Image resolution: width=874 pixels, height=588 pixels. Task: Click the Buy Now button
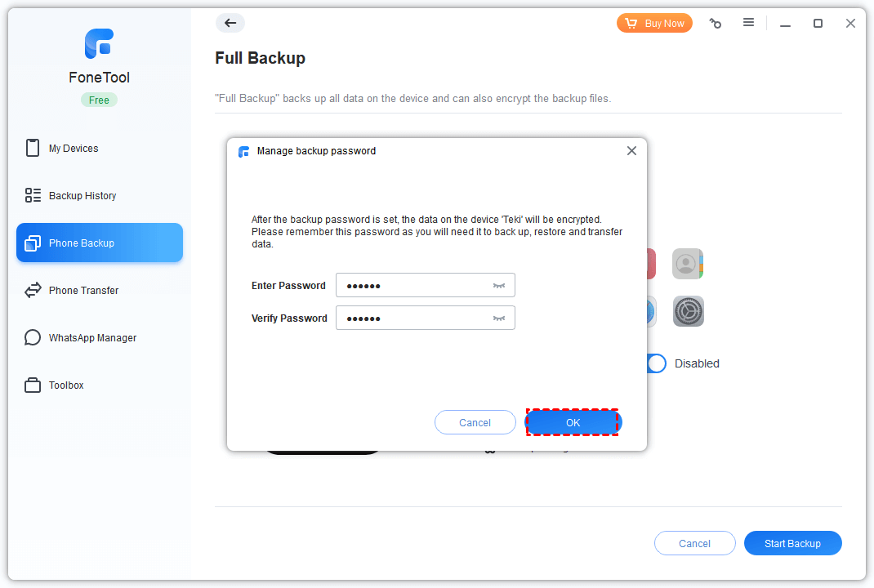[x=654, y=24]
